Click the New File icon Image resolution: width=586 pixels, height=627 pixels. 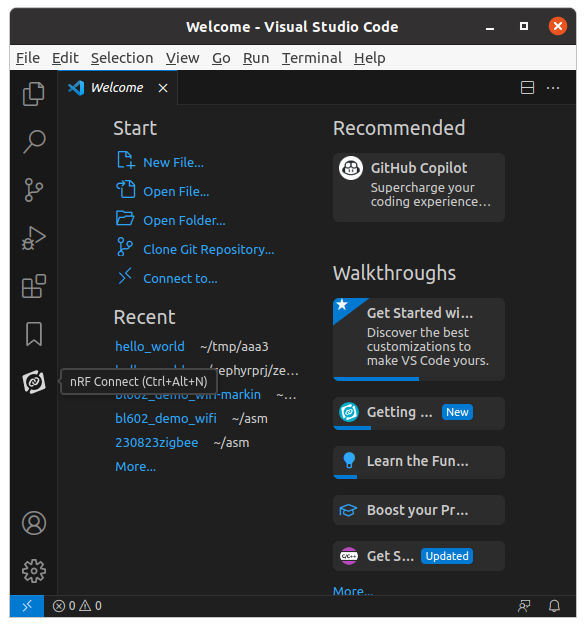click(x=125, y=160)
